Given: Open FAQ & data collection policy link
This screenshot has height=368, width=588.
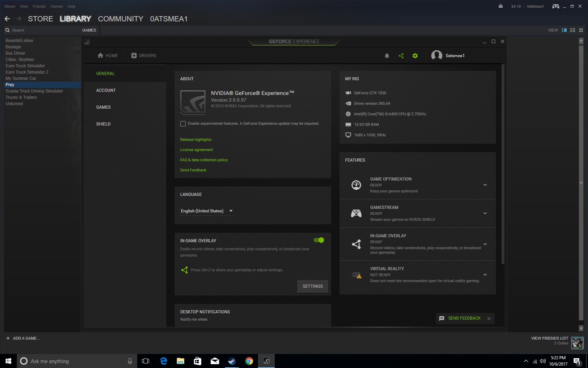Looking at the screenshot, I should tap(204, 160).
